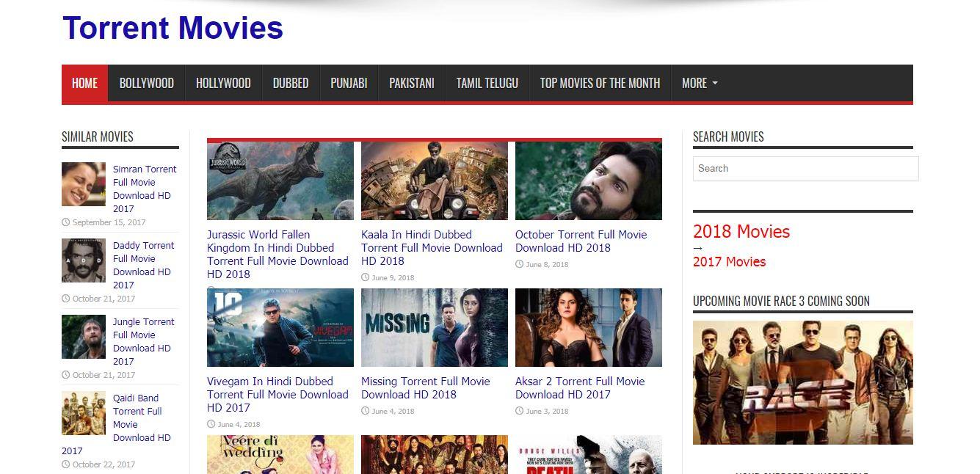
Task: Open Kaala In Hindi Dubbed title link
Action: 432,247
